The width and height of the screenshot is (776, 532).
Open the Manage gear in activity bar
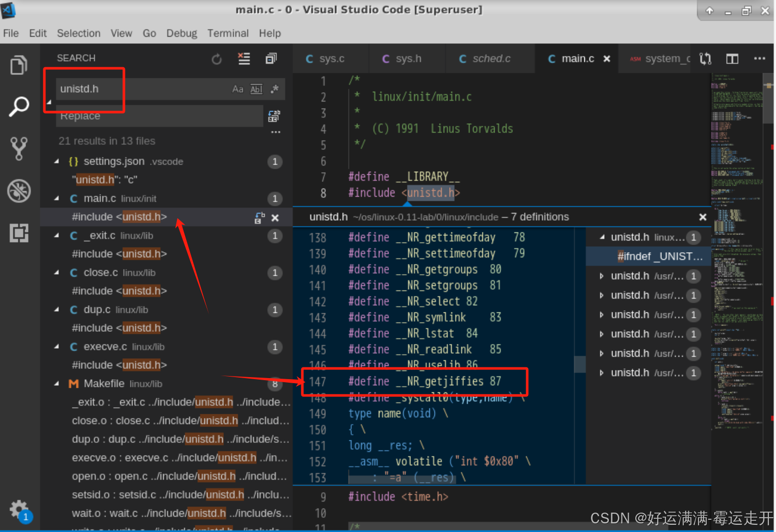click(x=19, y=509)
